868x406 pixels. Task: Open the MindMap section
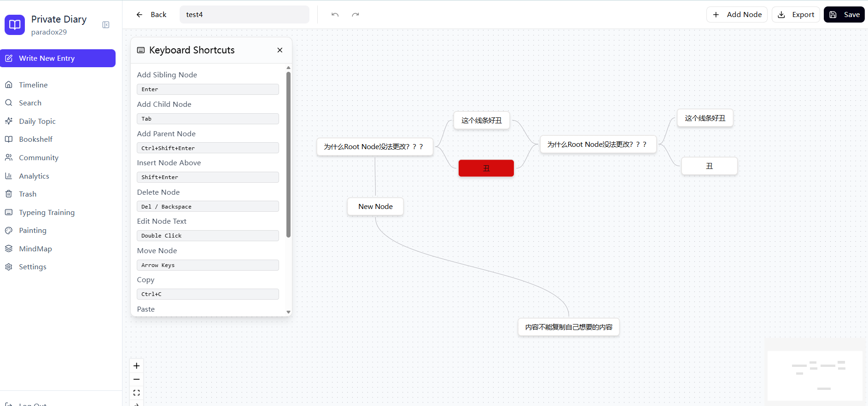35,249
